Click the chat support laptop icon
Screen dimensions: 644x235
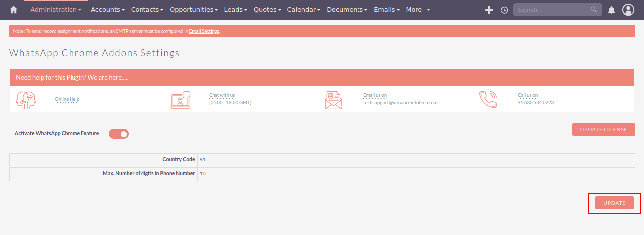[x=180, y=100]
